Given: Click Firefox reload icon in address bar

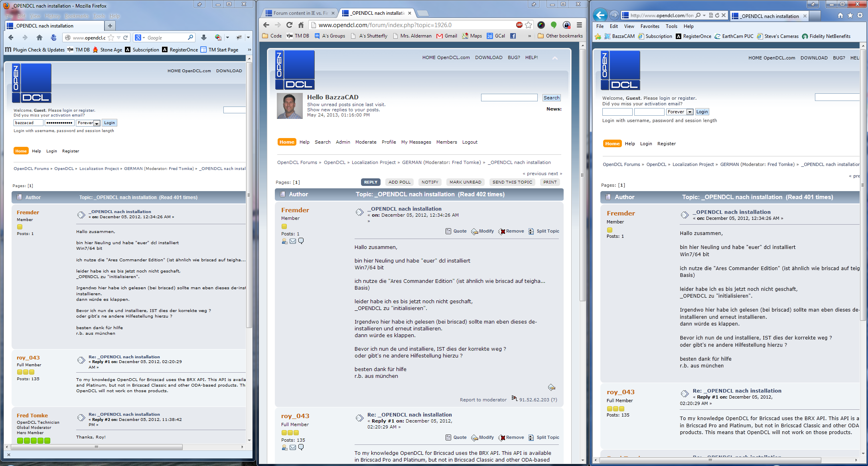Looking at the screenshot, I should [x=126, y=38].
